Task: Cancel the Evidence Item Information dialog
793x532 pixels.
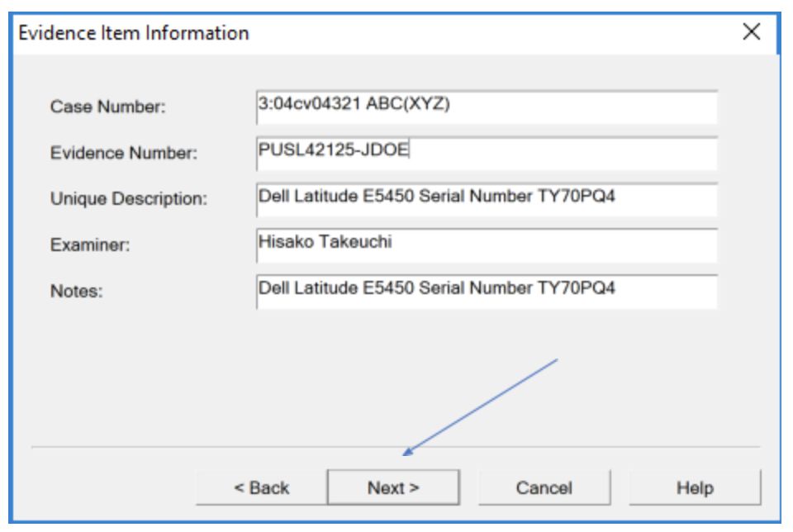Action: point(544,487)
